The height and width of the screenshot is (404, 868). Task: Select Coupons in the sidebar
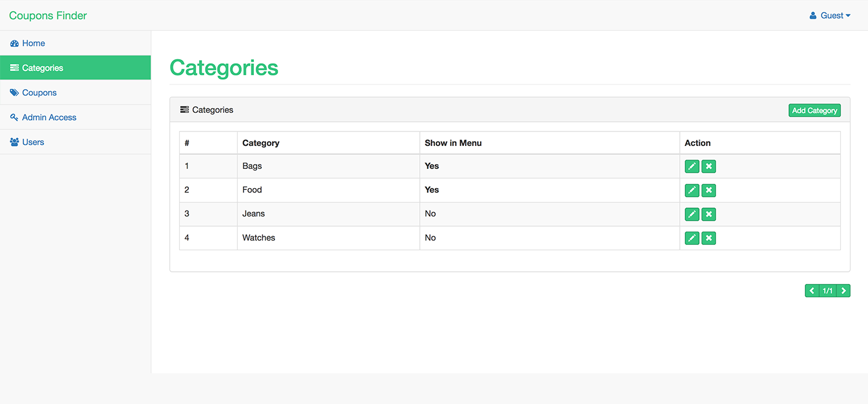[39, 93]
